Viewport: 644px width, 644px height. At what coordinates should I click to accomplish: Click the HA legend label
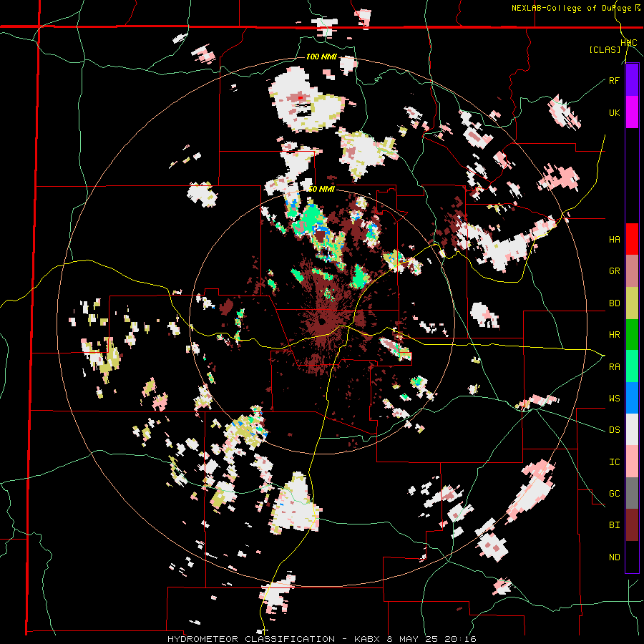click(x=614, y=240)
